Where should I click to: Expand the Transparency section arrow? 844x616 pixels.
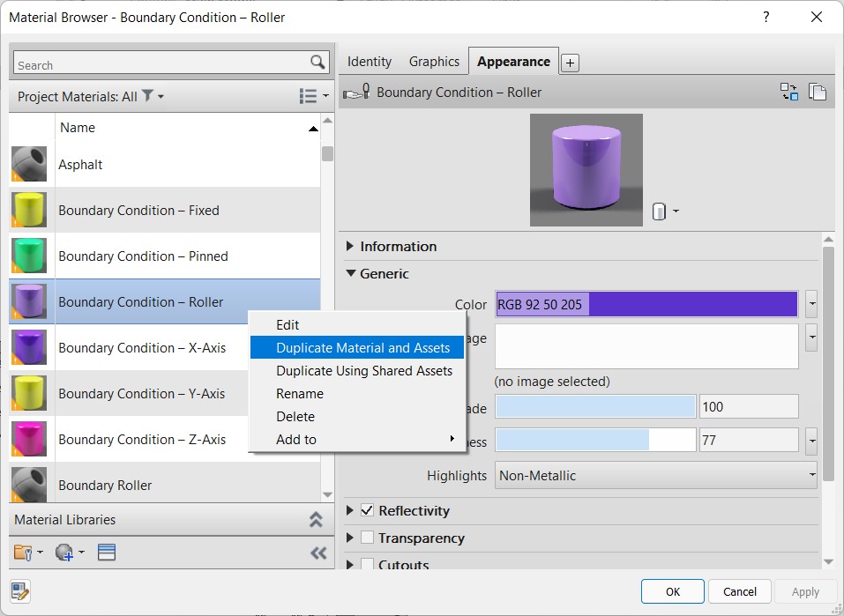(350, 538)
